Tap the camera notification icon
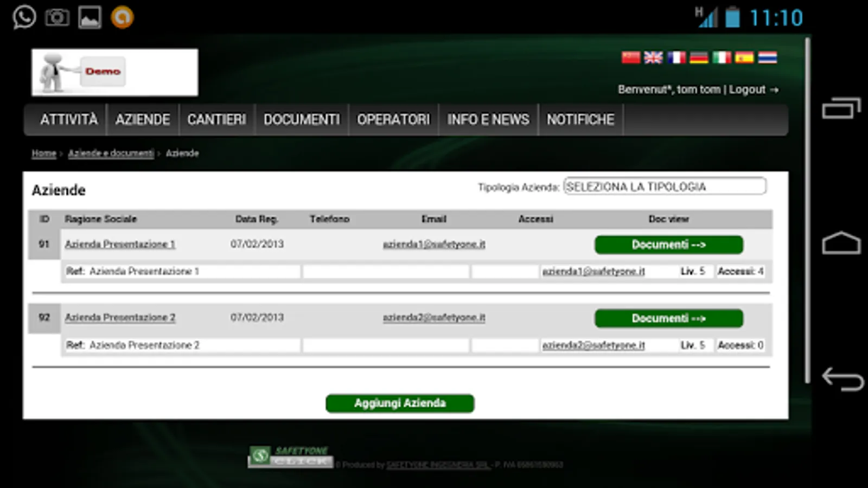868x488 pixels. (57, 17)
